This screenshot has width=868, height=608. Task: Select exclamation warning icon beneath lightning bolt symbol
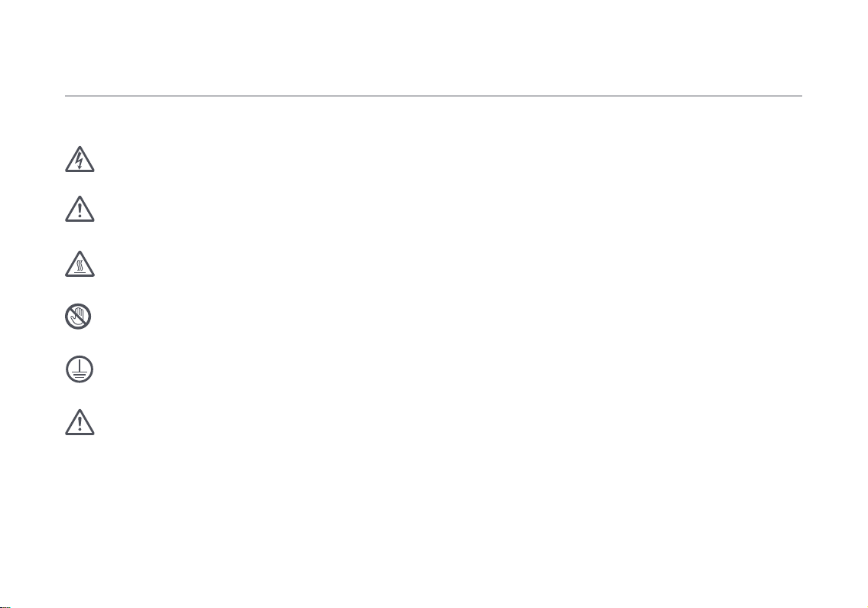80,209
